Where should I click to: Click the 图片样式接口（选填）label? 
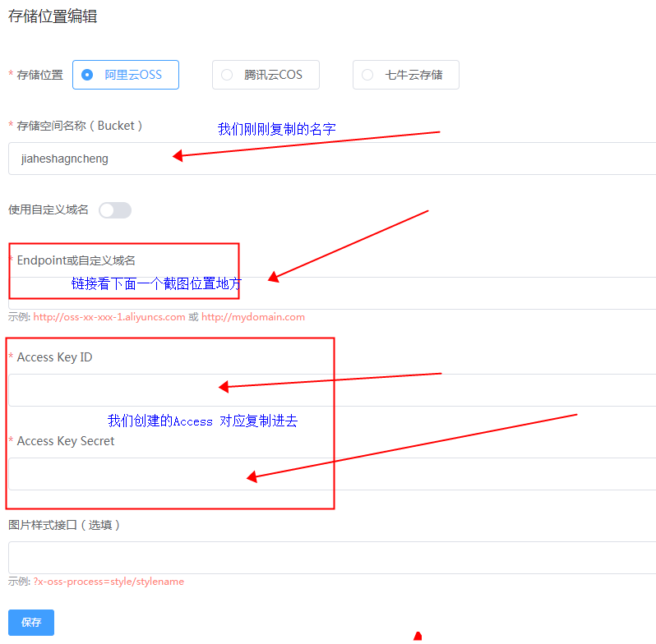coord(64,525)
